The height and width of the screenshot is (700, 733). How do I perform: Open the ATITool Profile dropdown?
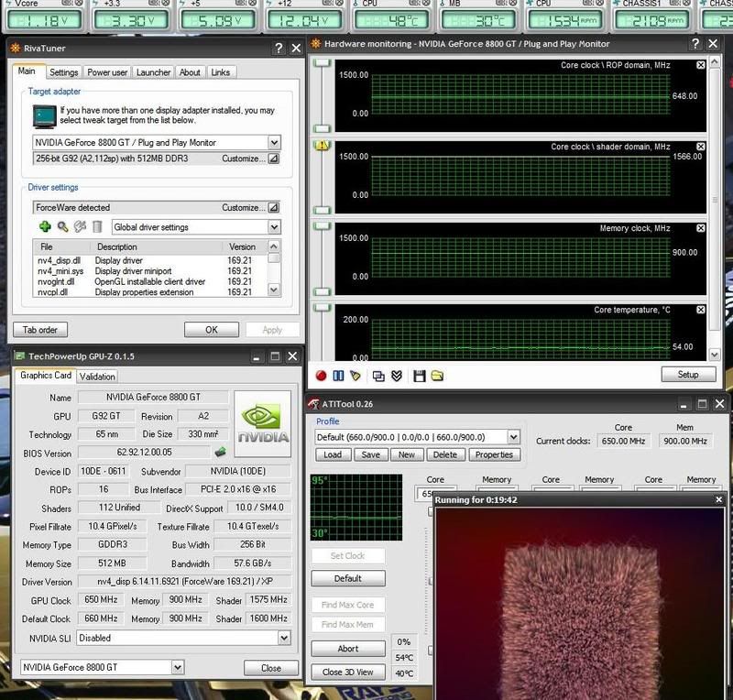tap(513, 437)
